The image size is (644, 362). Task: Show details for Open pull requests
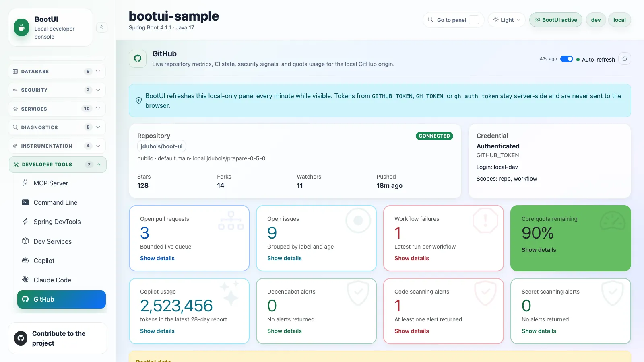click(x=157, y=258)
